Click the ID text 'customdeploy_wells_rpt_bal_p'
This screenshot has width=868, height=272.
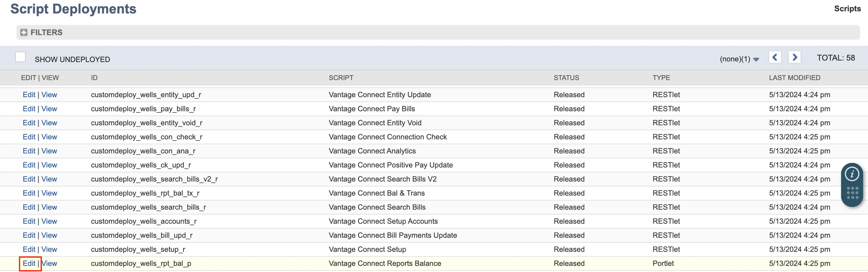click(x=141, y=263)
